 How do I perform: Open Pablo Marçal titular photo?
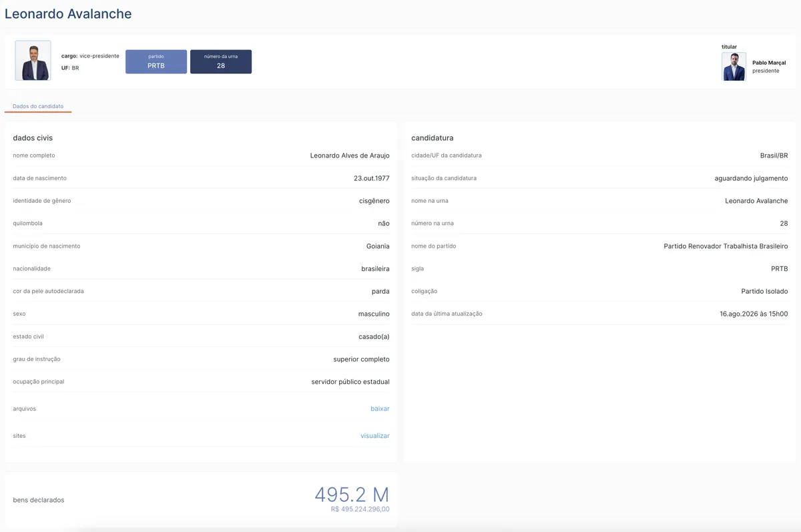coord(734,67)
